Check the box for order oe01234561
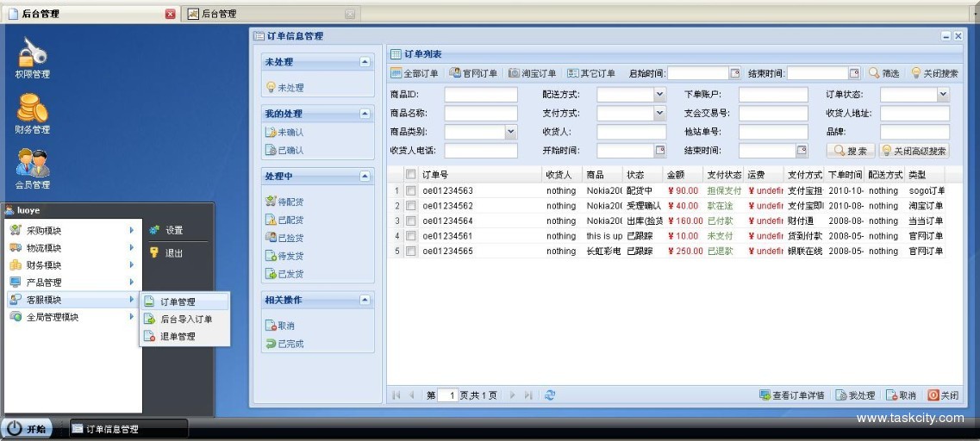Image resolution: width=980 pixels, height=441 pixels. tap(410, 235)
